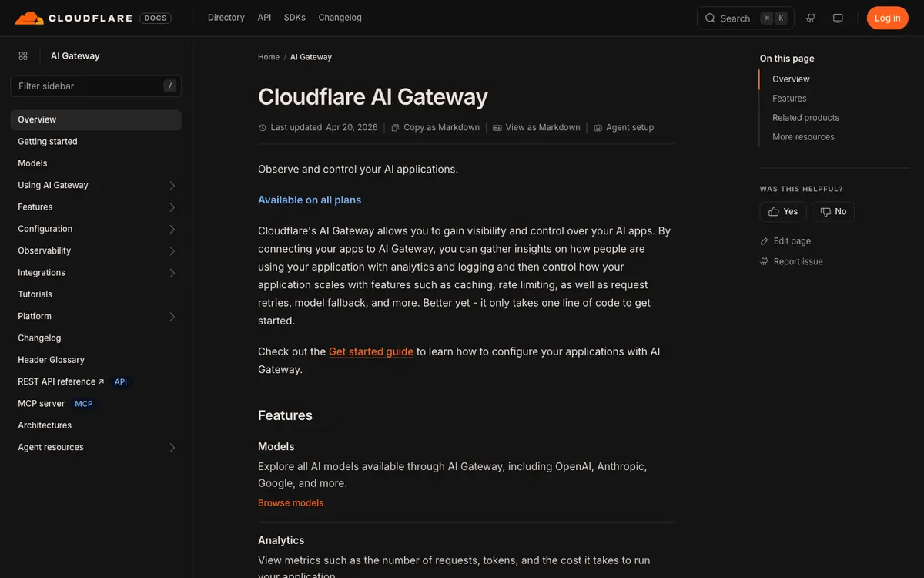Jump to Features in On this page
This screenshot has width=924, height=578.
[789, 99]
